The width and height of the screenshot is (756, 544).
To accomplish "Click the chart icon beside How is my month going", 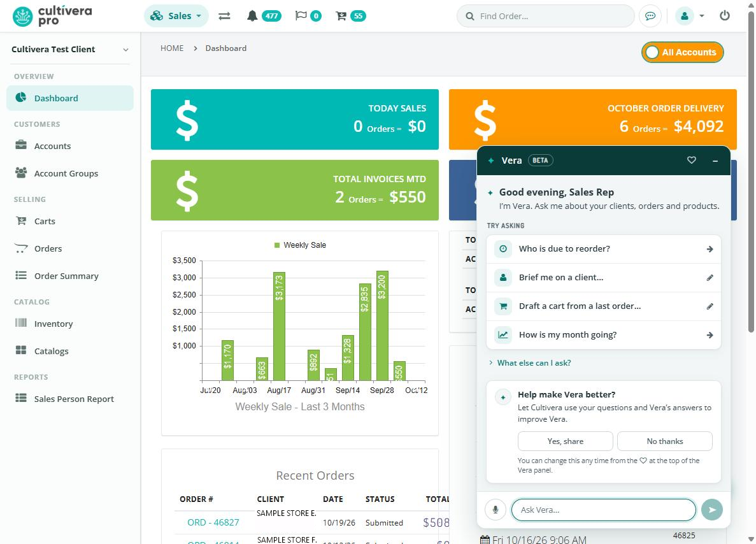I will point(503,334).
